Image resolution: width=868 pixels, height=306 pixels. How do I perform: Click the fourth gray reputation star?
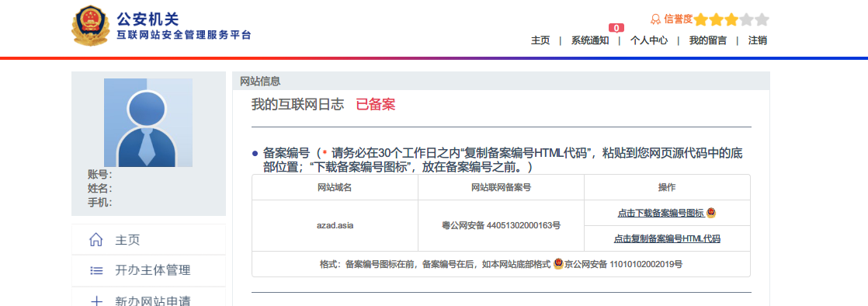(747, 20)
